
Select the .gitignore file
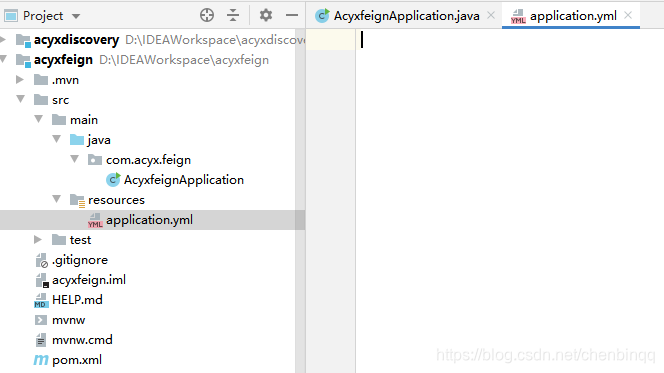80,260
